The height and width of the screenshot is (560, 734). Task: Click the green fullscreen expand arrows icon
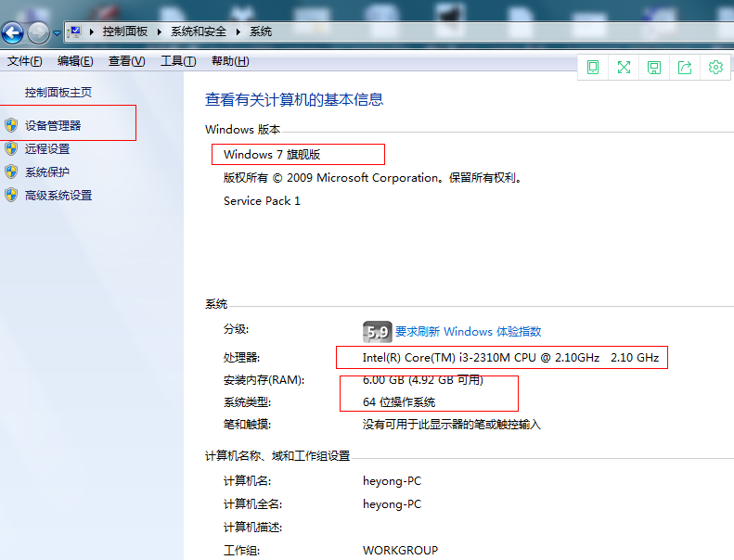pyautogui.click(x=624, y=67)
